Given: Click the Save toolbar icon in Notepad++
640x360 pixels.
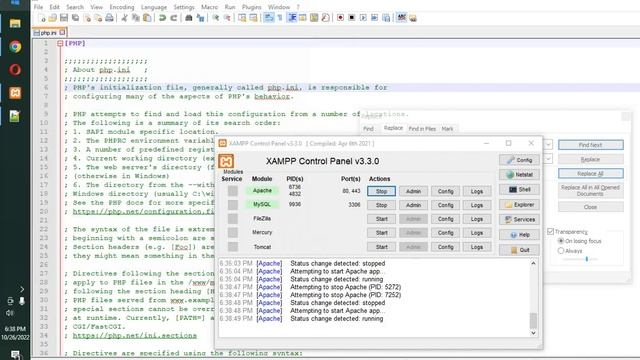Looking at the screenshot, I should [64, 18].
